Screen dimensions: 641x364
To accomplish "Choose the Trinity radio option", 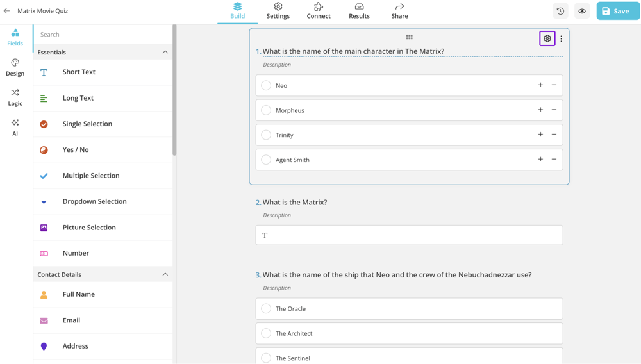I will tap(266, 135).
